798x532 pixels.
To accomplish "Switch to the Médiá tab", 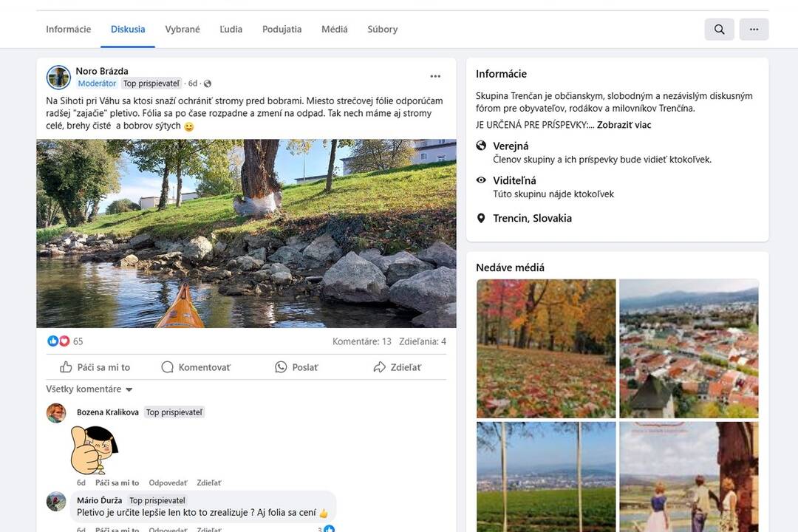I will (x=334, y=29).
